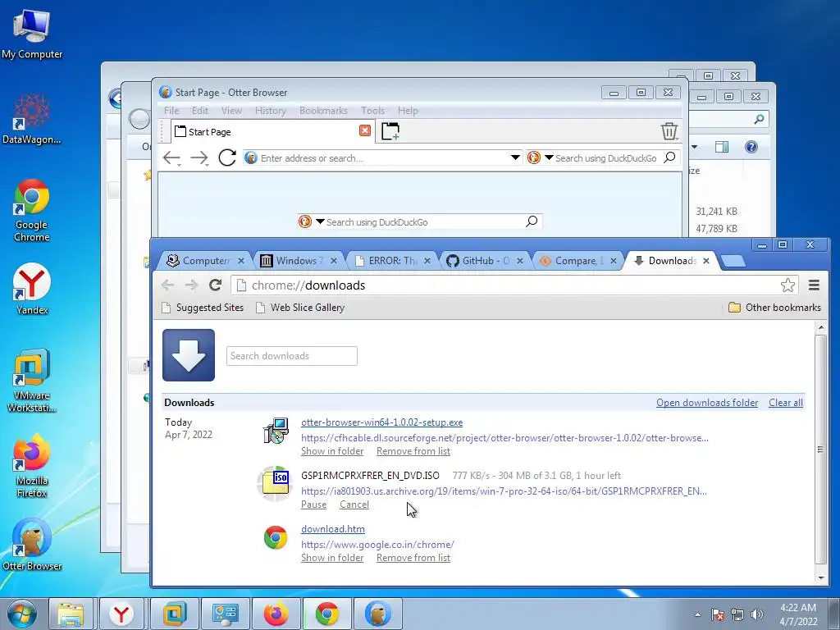The height and width of the screenshot is (630, 840).
Task: Open Google Chrome desktop shortcut
Action: (x=32, y=210)
